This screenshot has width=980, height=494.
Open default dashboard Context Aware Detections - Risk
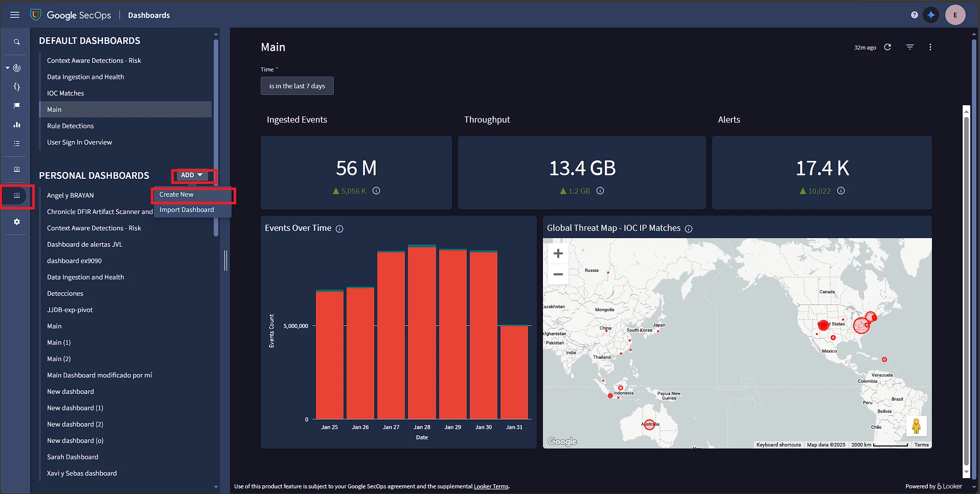[94, 60]
